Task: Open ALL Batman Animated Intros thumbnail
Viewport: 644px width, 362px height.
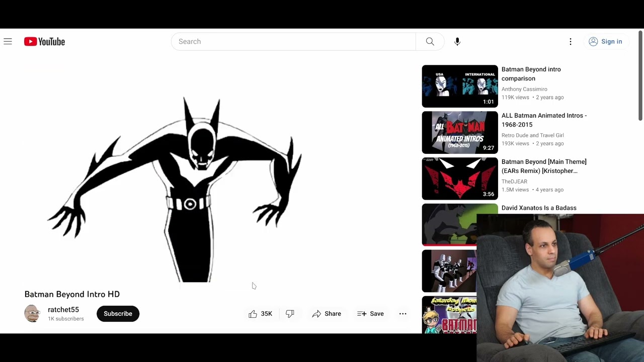Action: point(460,132)
